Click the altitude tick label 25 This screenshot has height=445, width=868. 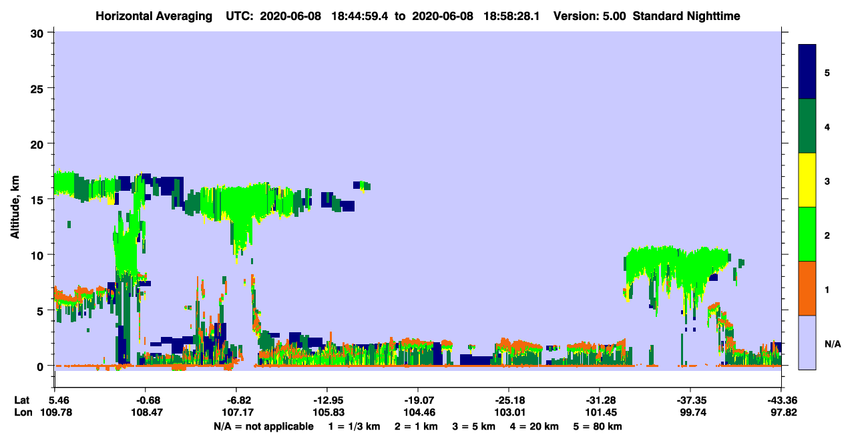pyautogui.click(x=39, y=88)
